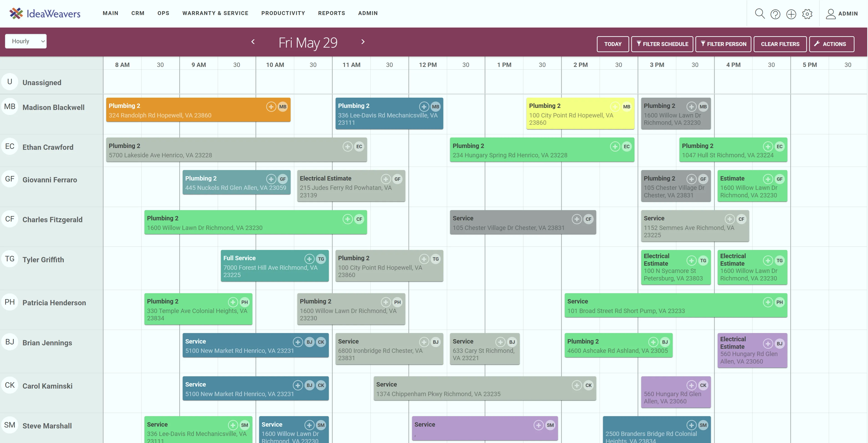The height and width of the screenshot is (443, 868).
Task: Open the help question mark icon
Action: point(775,14)
